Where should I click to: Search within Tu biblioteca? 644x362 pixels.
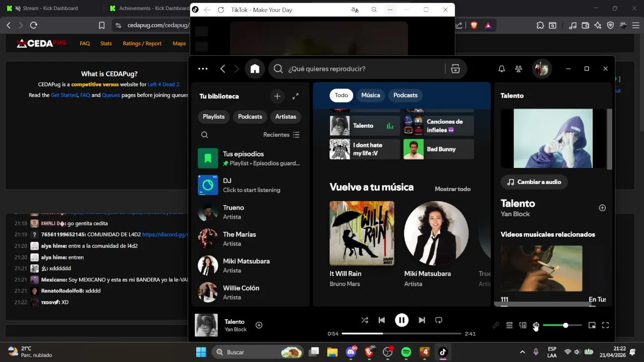click(205, 135)
